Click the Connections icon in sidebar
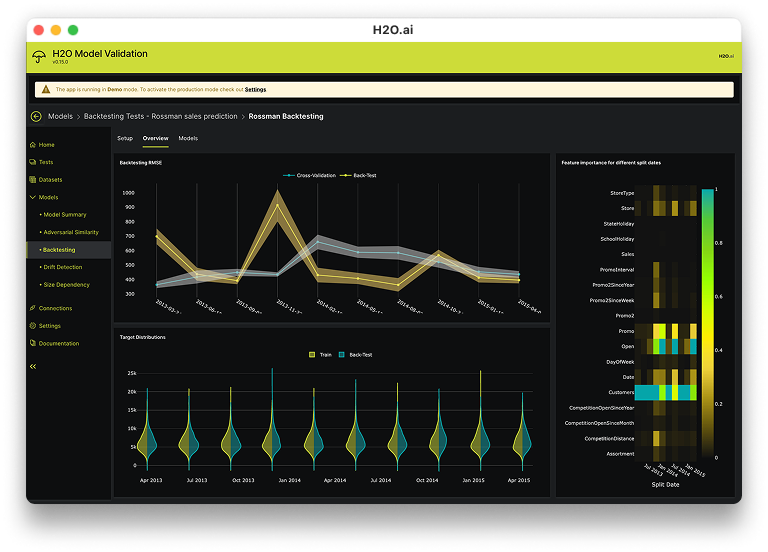This screenshot has width=768, height=552. tap(33, 308)
